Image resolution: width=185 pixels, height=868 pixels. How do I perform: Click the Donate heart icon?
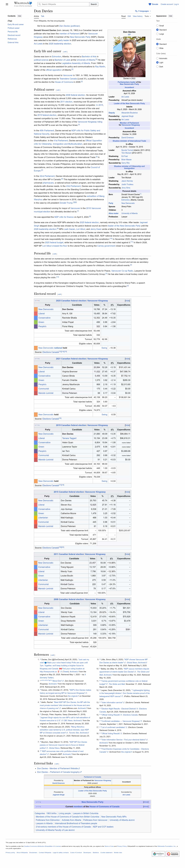click(150, 4)
